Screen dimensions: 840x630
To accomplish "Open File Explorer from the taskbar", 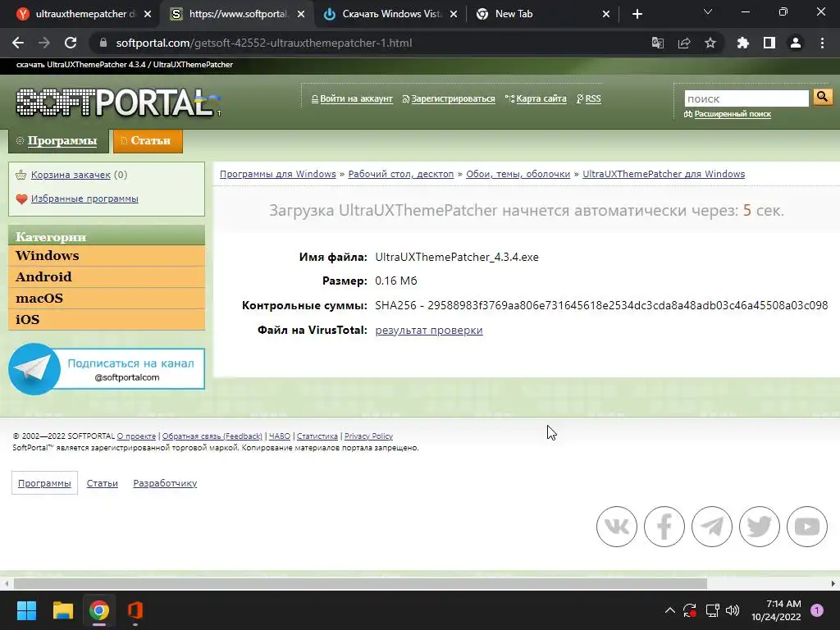I will pos(62,610).
